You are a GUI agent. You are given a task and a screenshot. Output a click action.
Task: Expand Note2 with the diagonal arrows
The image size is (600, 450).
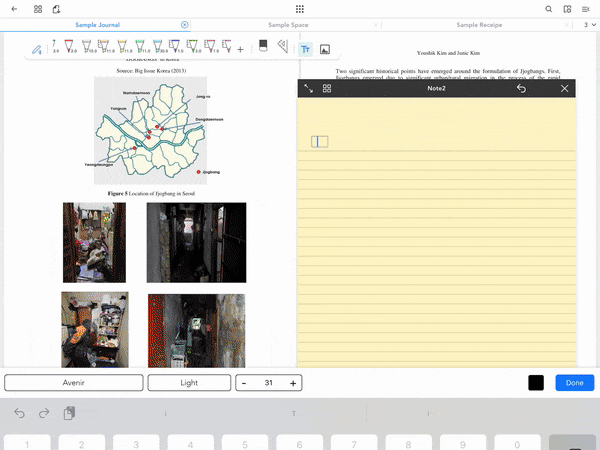coord(308,88)
